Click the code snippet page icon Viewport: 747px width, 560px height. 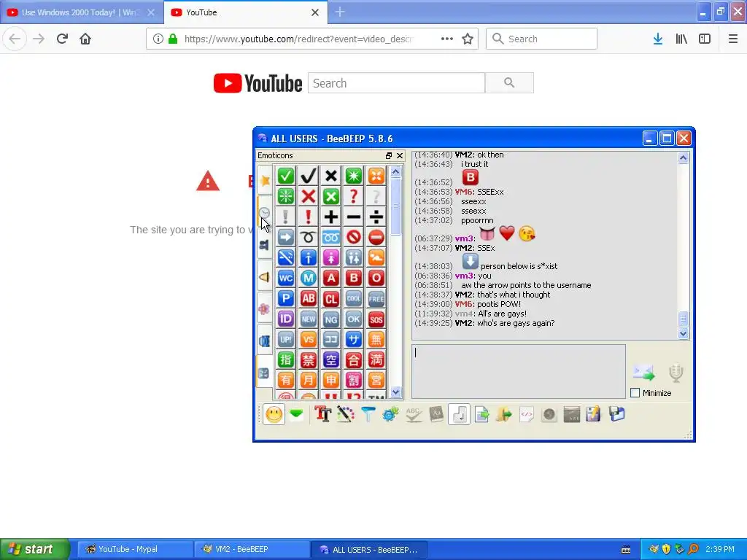(527, 414)
